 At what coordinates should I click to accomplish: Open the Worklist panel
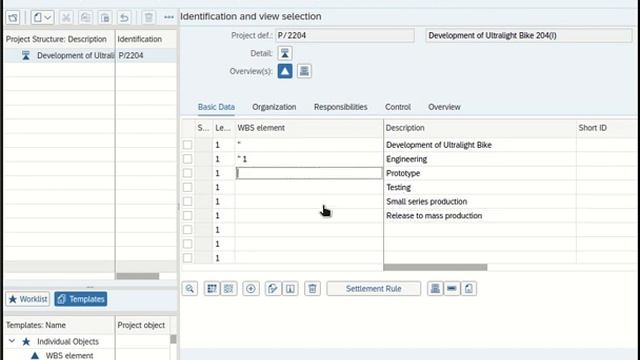[28, 299]
